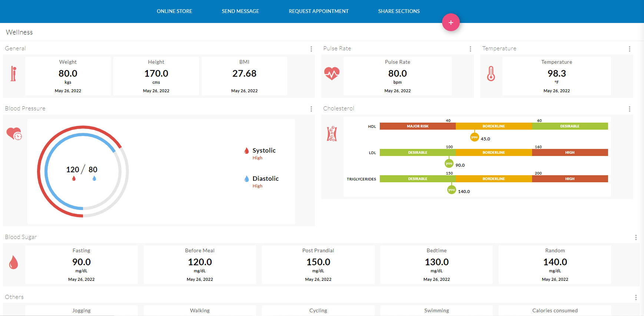This screenshot has width=644, height=316.
Task: Click the HDL 'you' marker at 45.0
Action: (x=474, y=137)
